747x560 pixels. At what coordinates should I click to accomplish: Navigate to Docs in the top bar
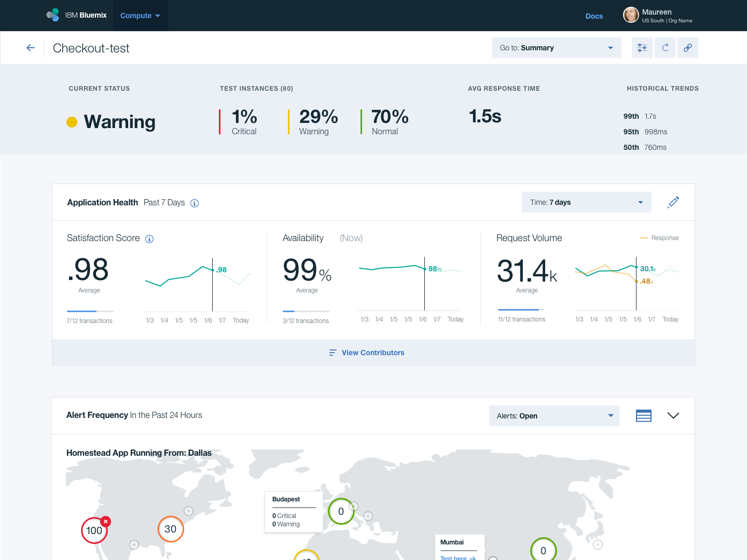point(593,16)
